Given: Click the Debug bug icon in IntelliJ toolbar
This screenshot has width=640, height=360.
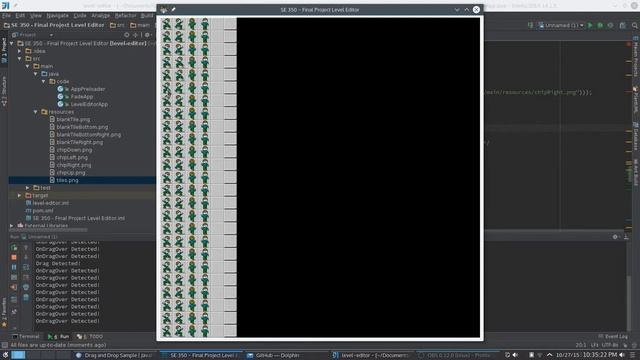Looking at the screenshot, I should [x=600, y=25].
